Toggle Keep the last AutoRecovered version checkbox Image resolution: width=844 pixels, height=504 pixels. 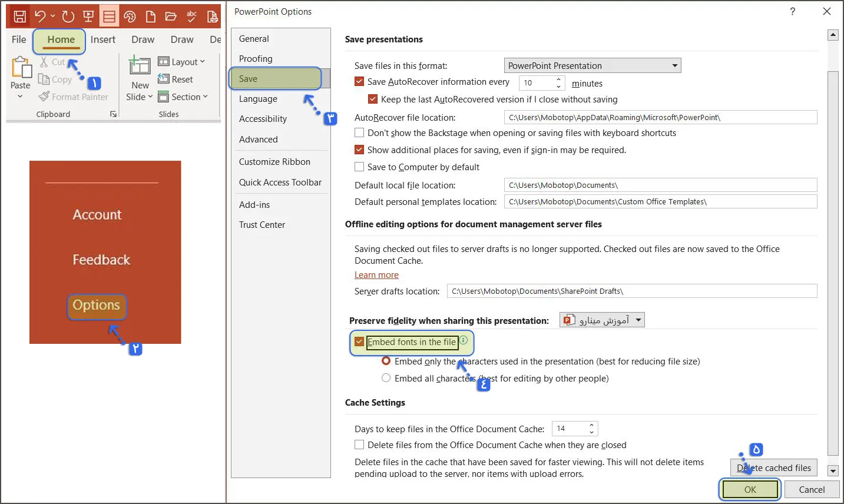click(x=373, y=99)
